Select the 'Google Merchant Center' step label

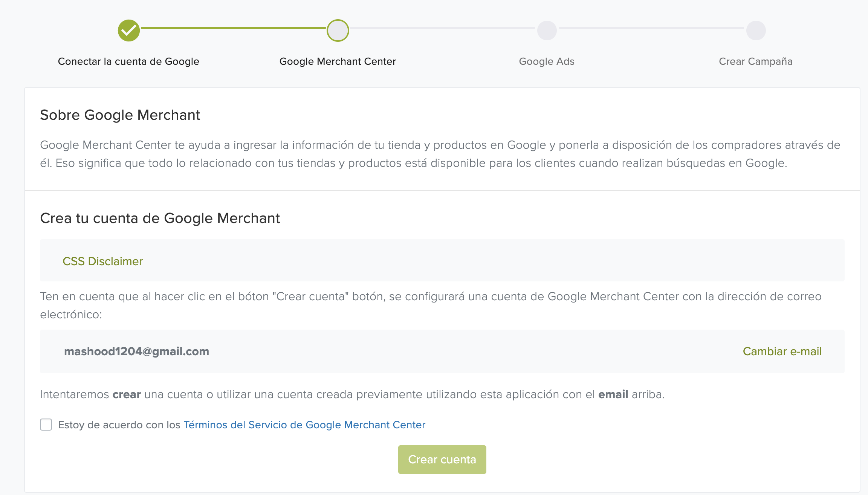338,61
